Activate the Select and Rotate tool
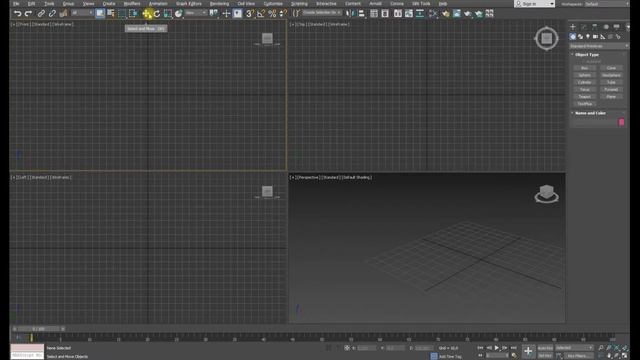This screenshot has height=360, width=640. [x=157, y=14]
